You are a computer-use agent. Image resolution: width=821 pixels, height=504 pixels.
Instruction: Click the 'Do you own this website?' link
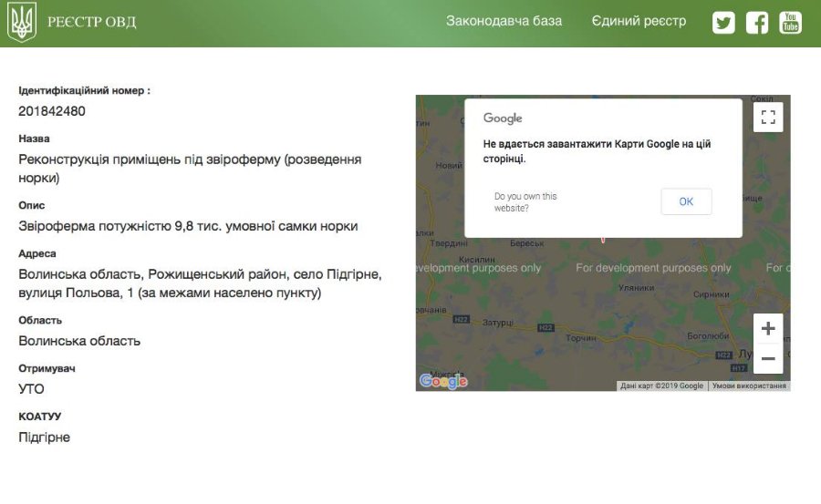525,202
